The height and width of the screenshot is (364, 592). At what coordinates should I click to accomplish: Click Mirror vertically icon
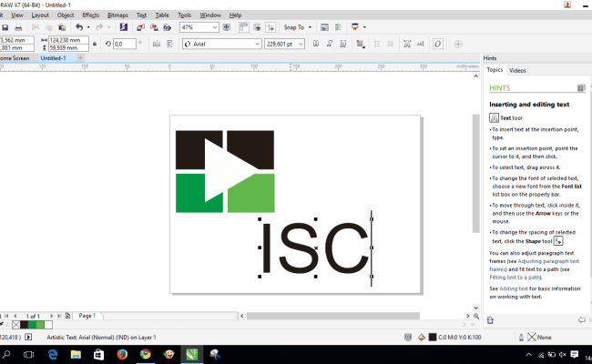click(170, 44)
